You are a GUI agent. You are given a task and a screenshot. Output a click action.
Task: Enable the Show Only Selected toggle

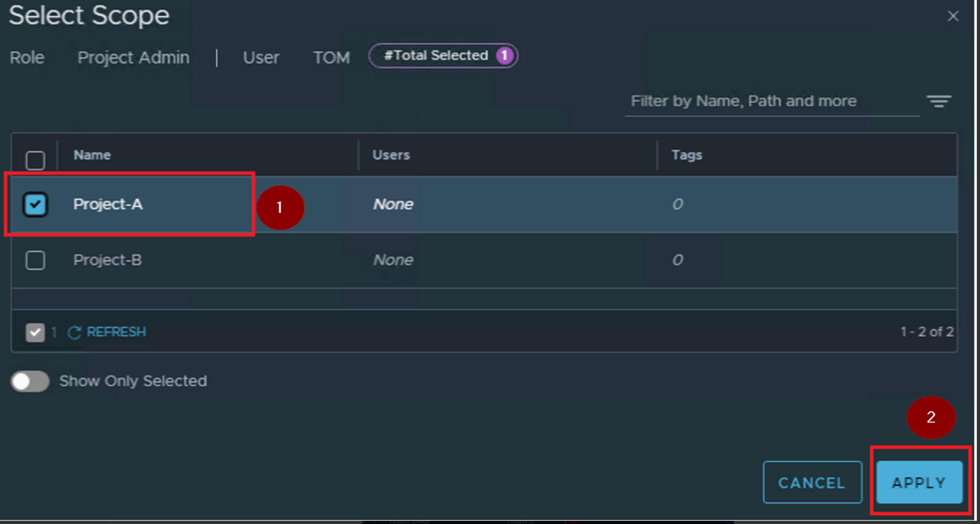coord(30,381)
